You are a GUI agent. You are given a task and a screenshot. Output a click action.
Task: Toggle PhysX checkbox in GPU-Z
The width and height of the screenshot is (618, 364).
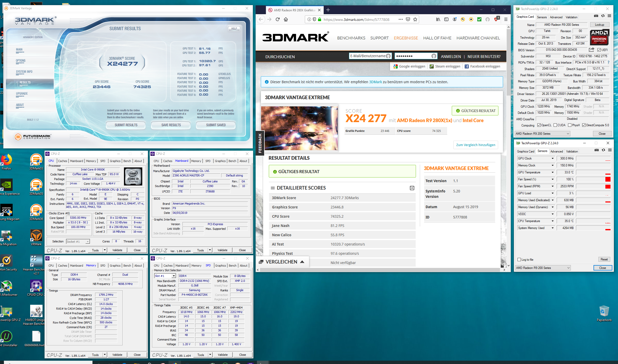[x=570, y=125]
